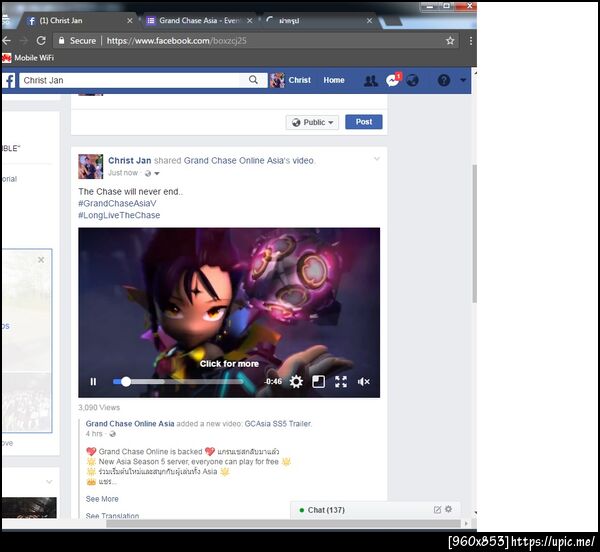Click browser back arrow
600x552 pixels.
[7, 41]
